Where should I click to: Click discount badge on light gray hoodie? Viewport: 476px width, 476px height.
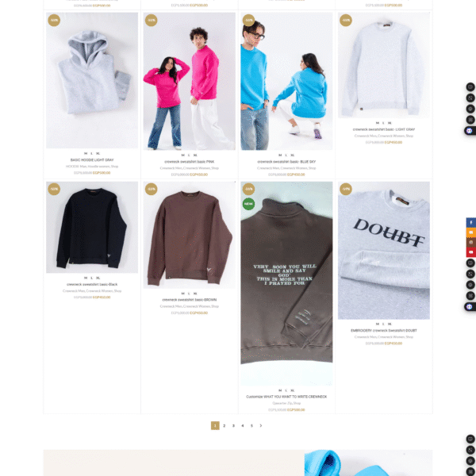pyautogui.click(x=54, y=21)
